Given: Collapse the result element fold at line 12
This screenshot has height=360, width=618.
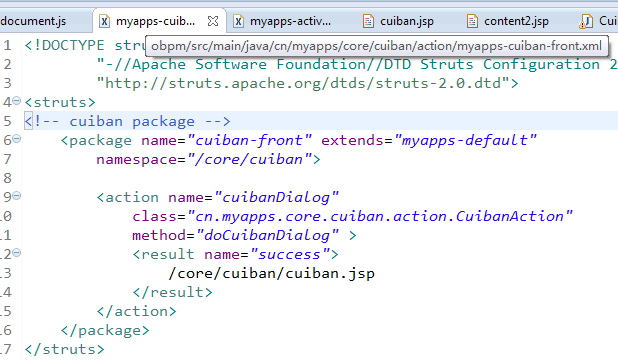Looking at the screenshot, I should point(16,252).
